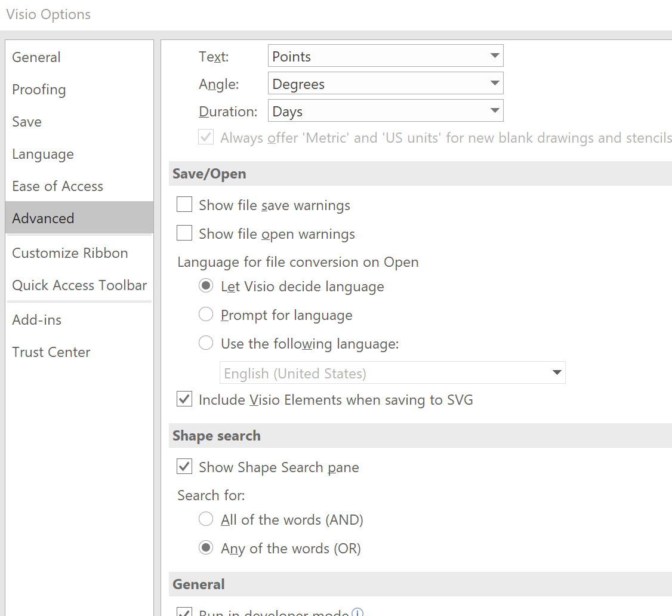Enable Show file open warnings checkbox
This screenshot has width=672, height=616.
point(184,234)
